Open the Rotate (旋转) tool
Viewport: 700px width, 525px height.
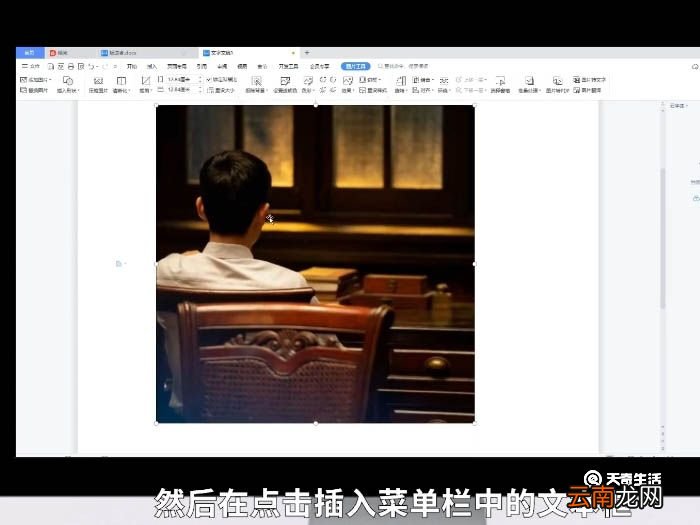coord(400,84)
